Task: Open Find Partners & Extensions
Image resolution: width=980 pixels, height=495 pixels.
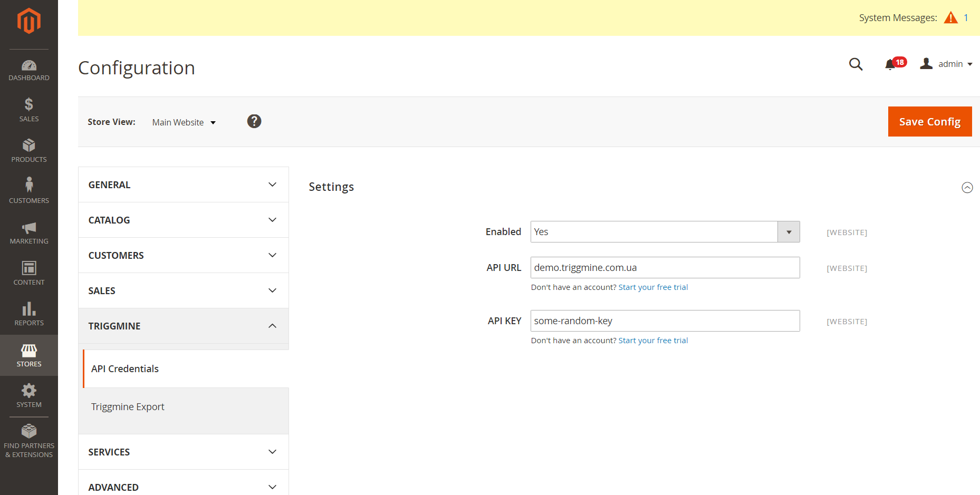Action: [29, 442]
